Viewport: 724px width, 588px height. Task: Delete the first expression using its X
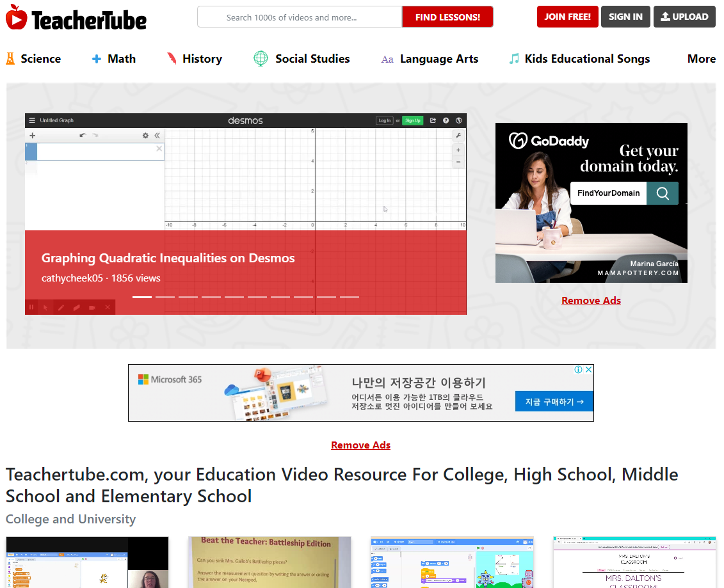click(x=159, y=148)
